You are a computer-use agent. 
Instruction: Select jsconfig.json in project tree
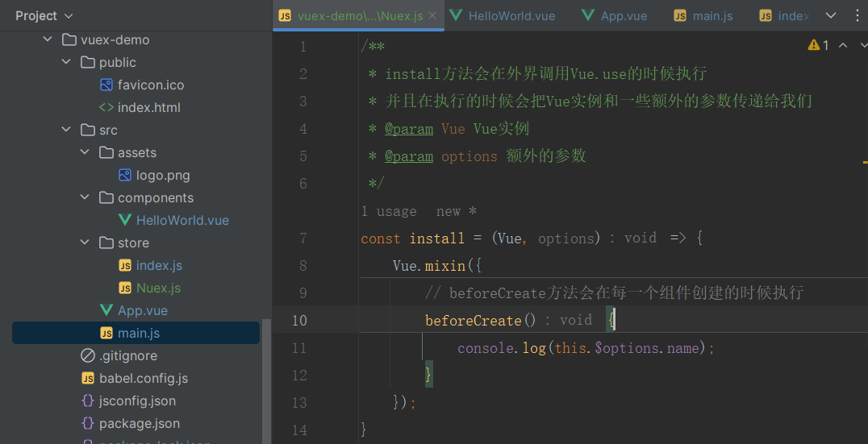coord(137,400)
